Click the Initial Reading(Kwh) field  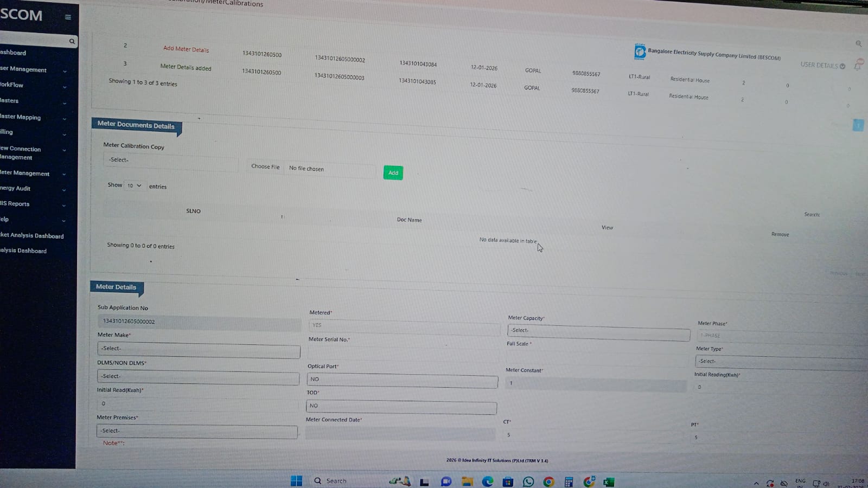click(781, 388)
